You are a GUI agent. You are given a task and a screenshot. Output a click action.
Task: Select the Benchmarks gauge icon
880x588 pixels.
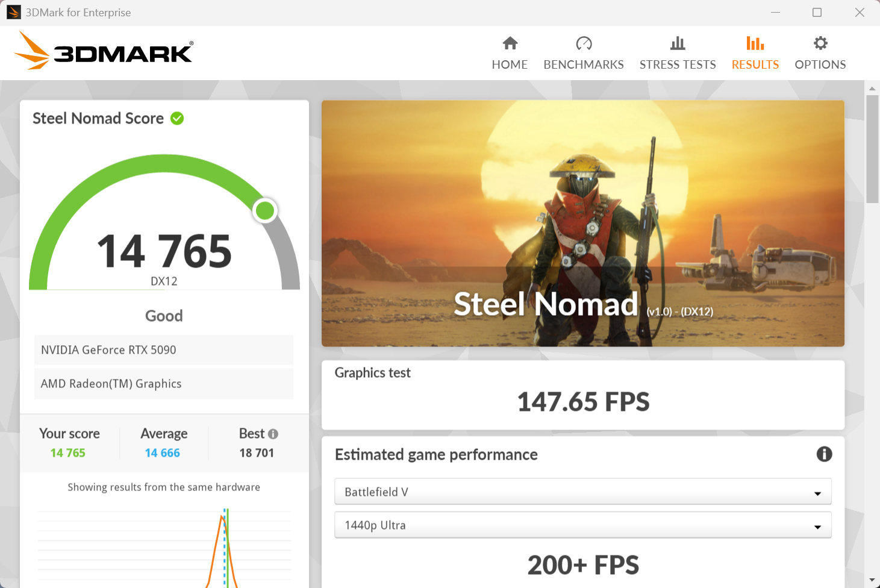(583, 43)
